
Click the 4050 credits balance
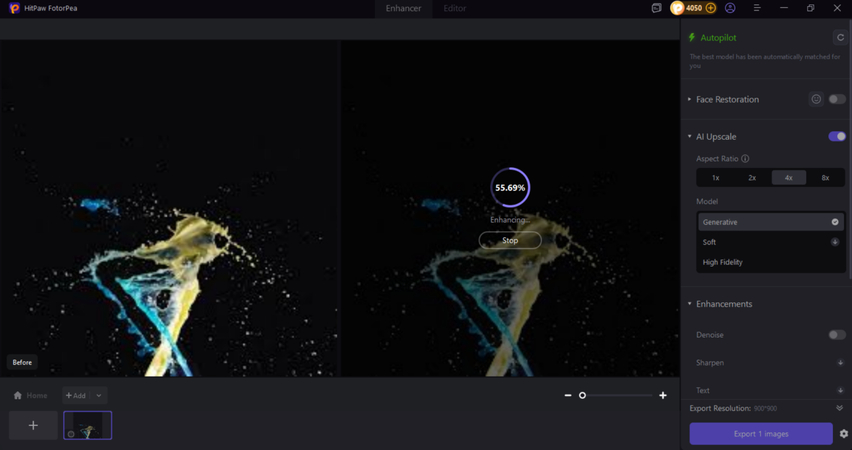coord(694,8)
